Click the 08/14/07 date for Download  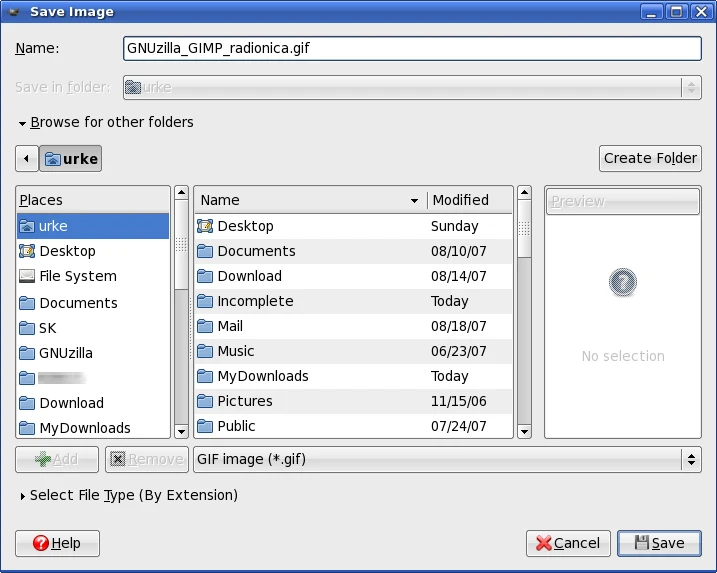[x=459, y=276]
